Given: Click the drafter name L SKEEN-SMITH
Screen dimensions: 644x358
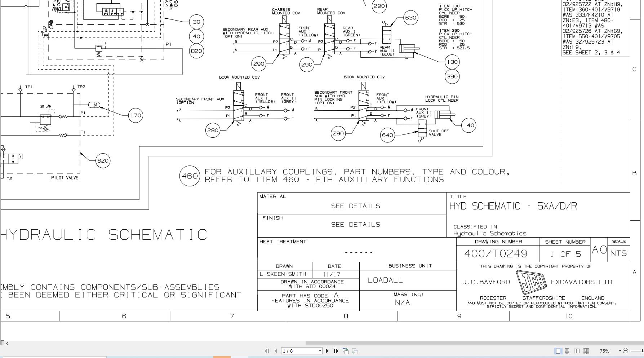Looking at the screenshot, I should pos(283,274).
